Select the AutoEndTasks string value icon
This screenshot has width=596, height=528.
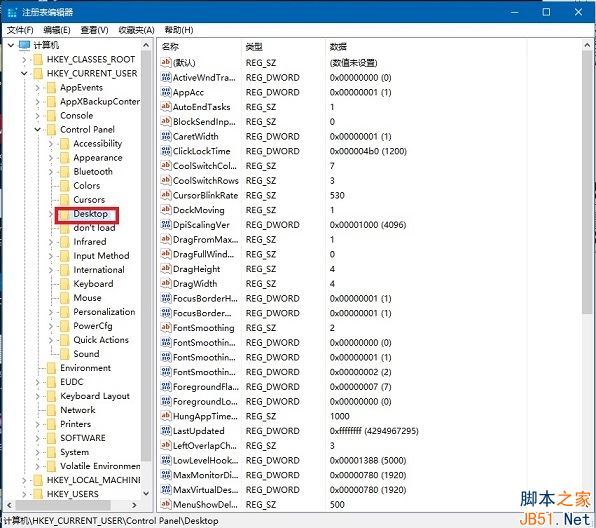point(166,106)
